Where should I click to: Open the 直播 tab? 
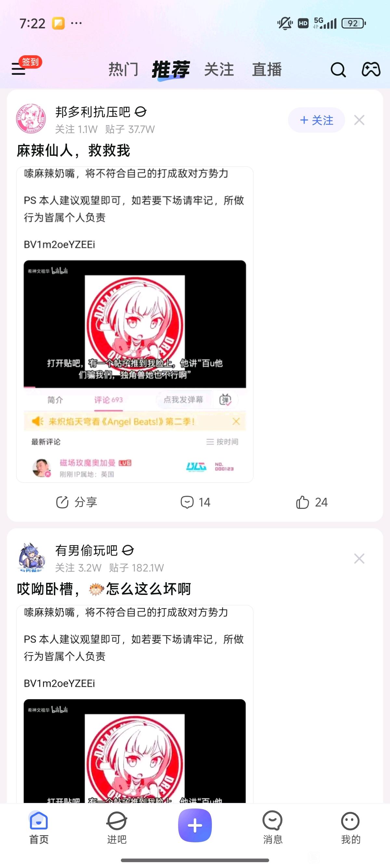pos(267,70)
